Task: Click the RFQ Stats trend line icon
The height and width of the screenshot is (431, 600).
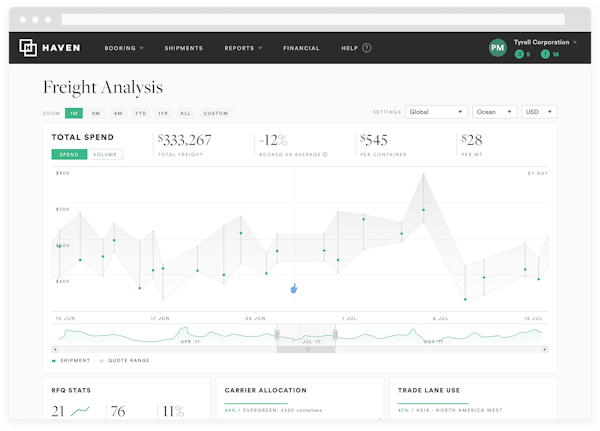Action: (x=80, y=411)
